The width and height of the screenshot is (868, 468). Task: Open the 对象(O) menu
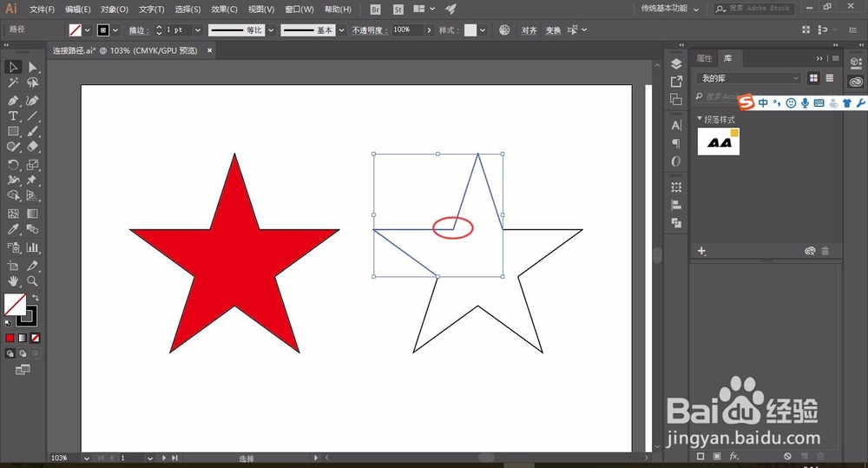[x=114, y=10]
